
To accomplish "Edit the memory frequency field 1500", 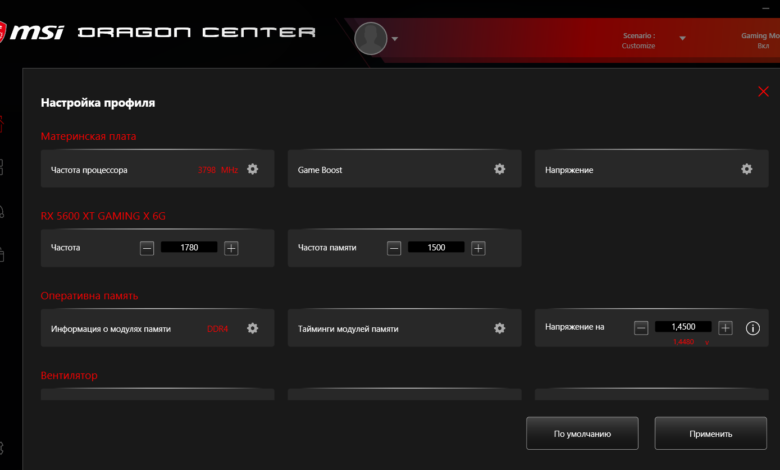I will pyautogui.click(x=436, y=247).
